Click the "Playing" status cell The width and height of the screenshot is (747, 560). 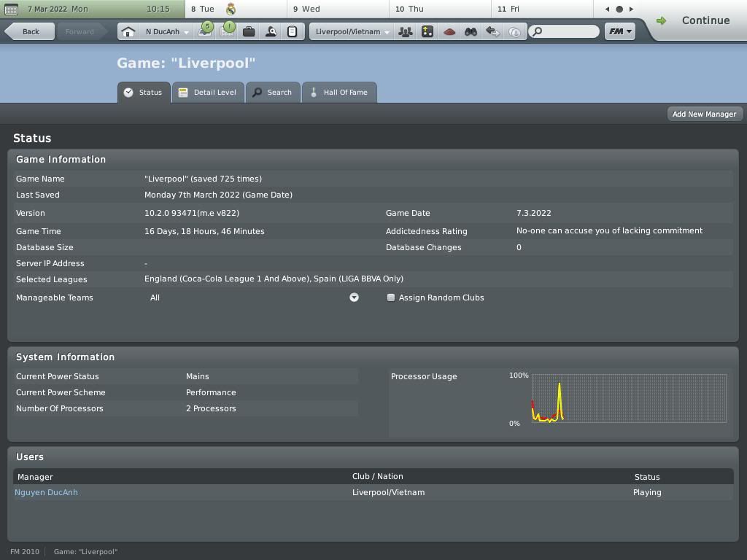(x=647, y=492)
